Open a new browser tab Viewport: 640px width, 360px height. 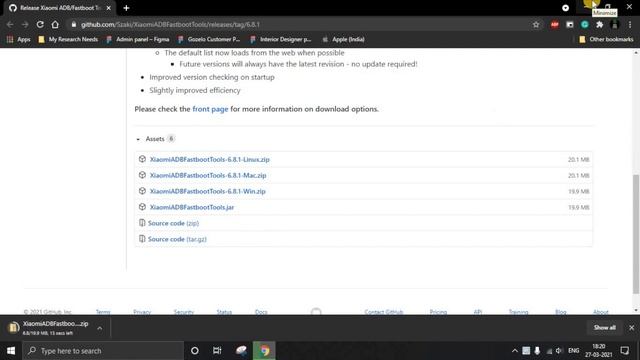pos(126,8)
